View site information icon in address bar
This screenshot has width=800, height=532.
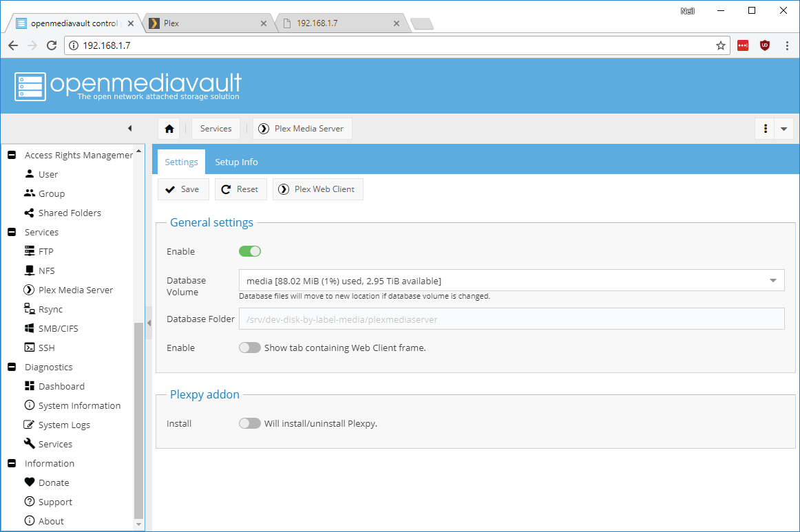[74, 45]
